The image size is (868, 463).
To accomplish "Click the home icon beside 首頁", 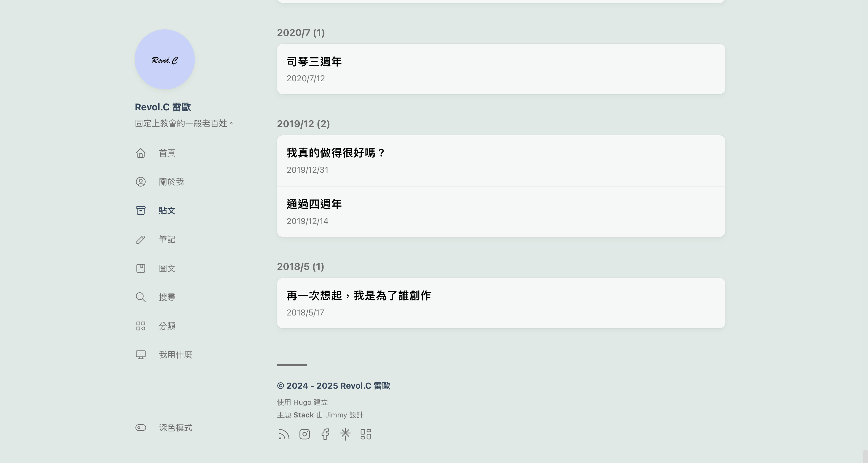I will (141, 153).
